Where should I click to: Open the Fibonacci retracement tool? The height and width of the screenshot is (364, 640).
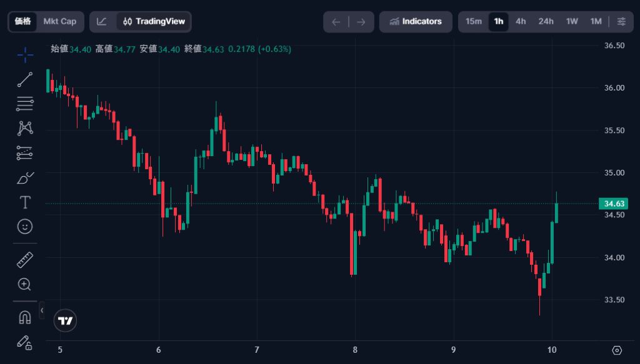[x=25, y=104]
